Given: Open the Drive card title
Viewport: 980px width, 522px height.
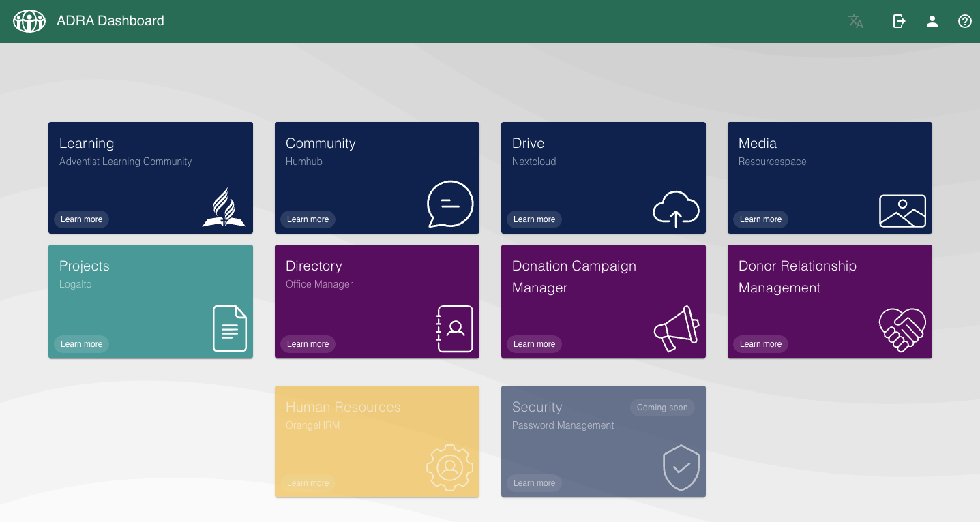Looking at the screenshot, I should pos(528,143).
